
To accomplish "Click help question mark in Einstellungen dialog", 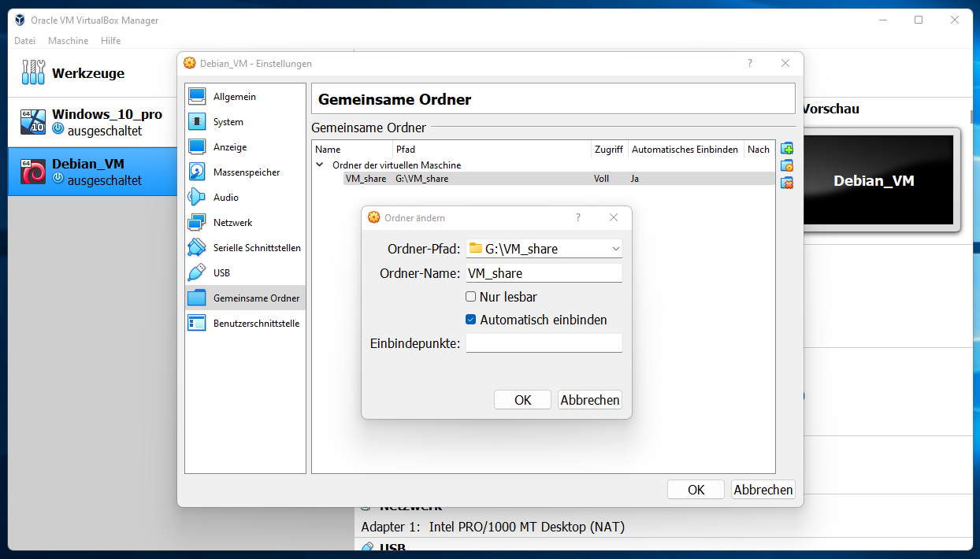I will point(749,63).
